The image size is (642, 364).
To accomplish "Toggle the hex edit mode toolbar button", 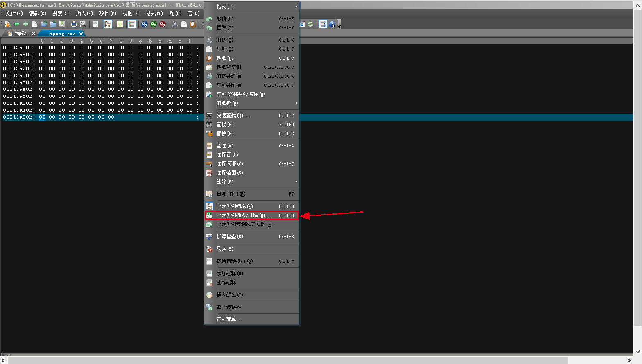I will (x=108, y=24).
